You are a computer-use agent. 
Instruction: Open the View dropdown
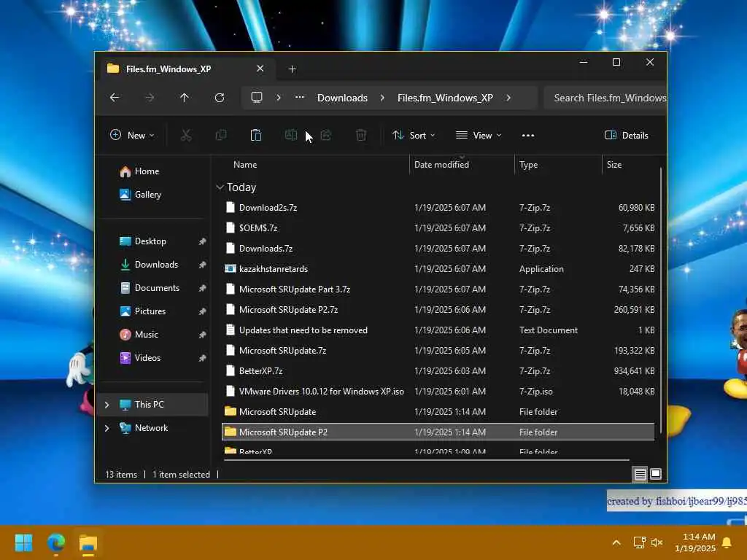479,135
